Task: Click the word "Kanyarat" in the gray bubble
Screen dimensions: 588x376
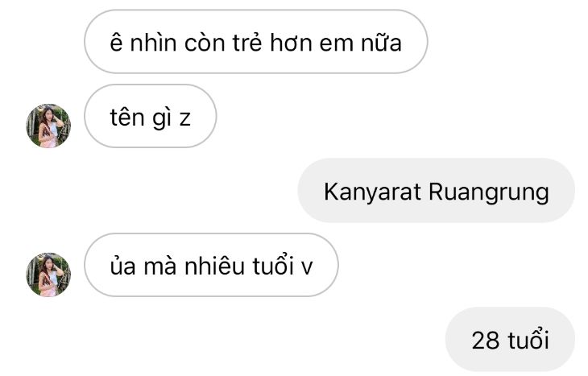Action: tap(372, 192)
